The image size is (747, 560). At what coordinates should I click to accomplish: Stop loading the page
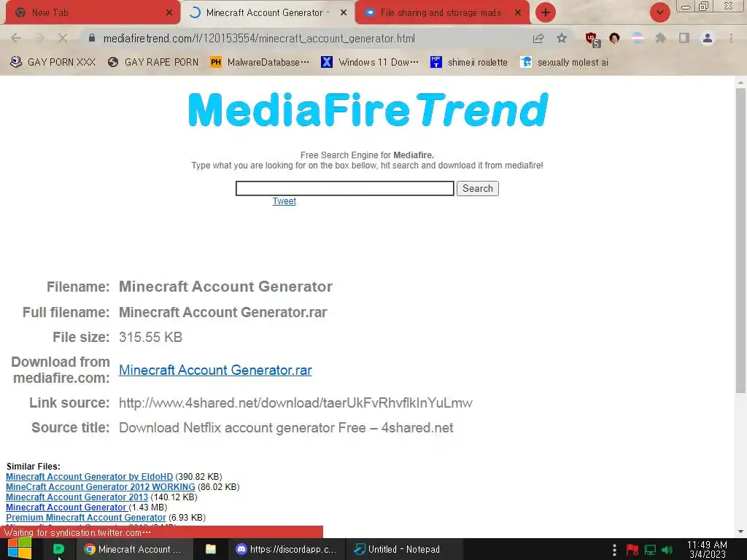click(x=63, y=38)
